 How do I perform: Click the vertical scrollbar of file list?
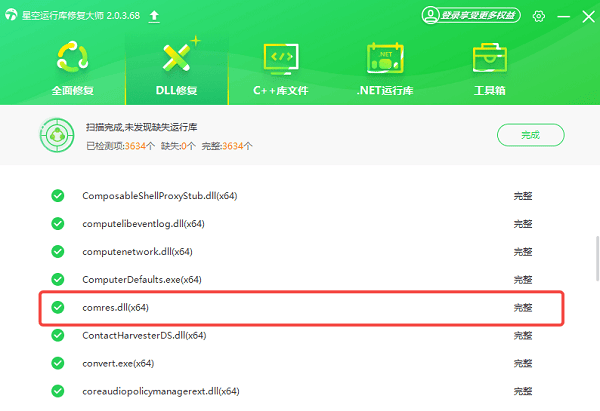597,260
